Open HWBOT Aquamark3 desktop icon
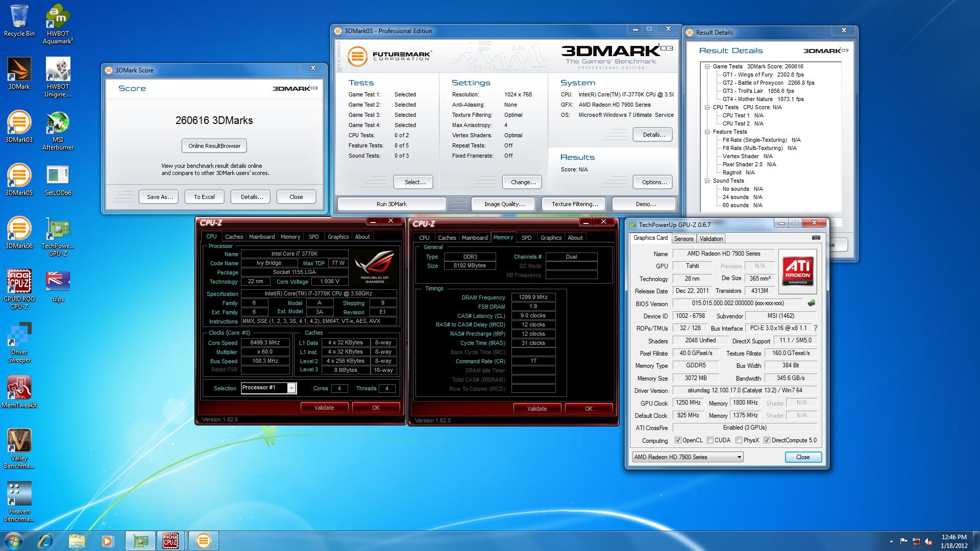980x551 pixels. coord(58,24)
